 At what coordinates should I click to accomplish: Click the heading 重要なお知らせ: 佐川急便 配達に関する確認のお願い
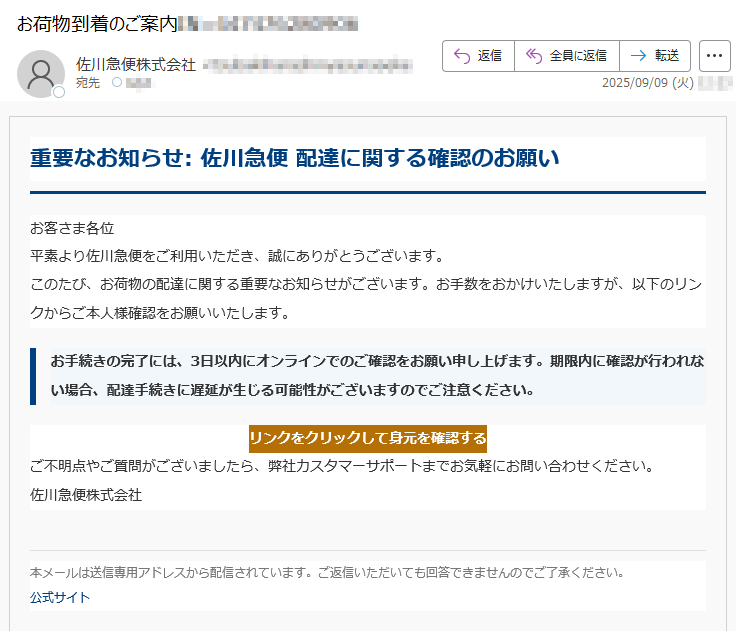(x=295, y=158)
